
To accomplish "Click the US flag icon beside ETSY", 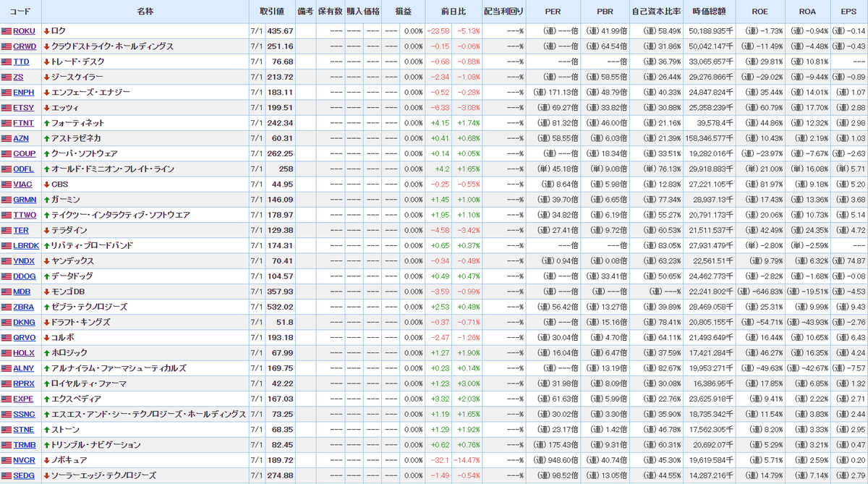I will 7,108.
